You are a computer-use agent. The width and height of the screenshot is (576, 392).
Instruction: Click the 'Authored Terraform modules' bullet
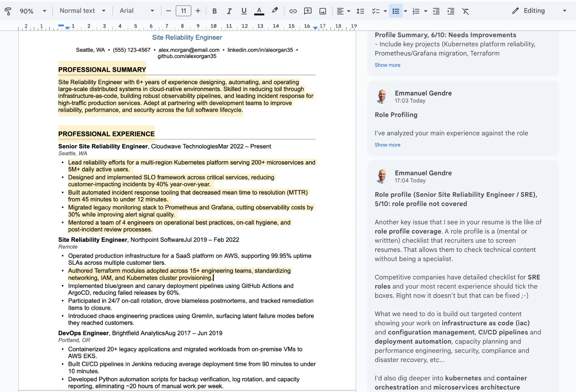179,274
